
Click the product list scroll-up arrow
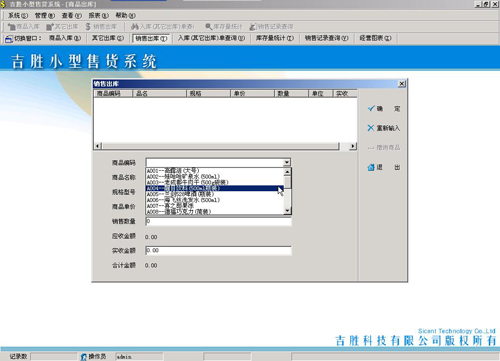287,172
